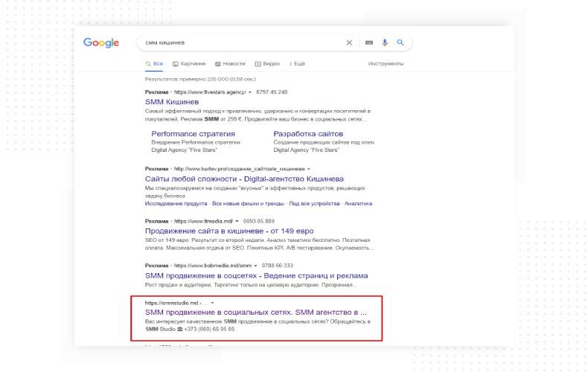Viewport: 588px width, 372px height.
Task: Open the 'Ещё' more menu
Action: click(x=298, y=64)
